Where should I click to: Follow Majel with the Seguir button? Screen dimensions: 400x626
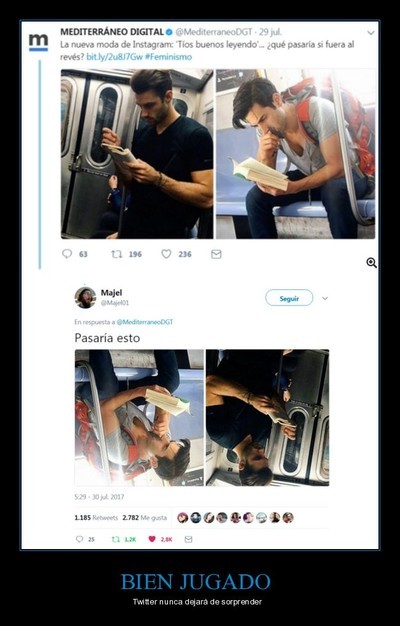289,298
